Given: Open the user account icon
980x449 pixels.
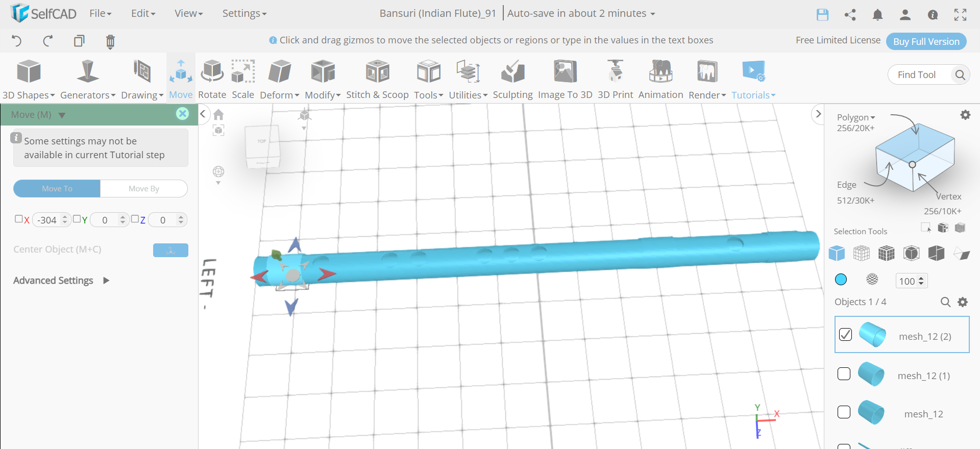Looking at the screenshot, I should click(905, 14).
